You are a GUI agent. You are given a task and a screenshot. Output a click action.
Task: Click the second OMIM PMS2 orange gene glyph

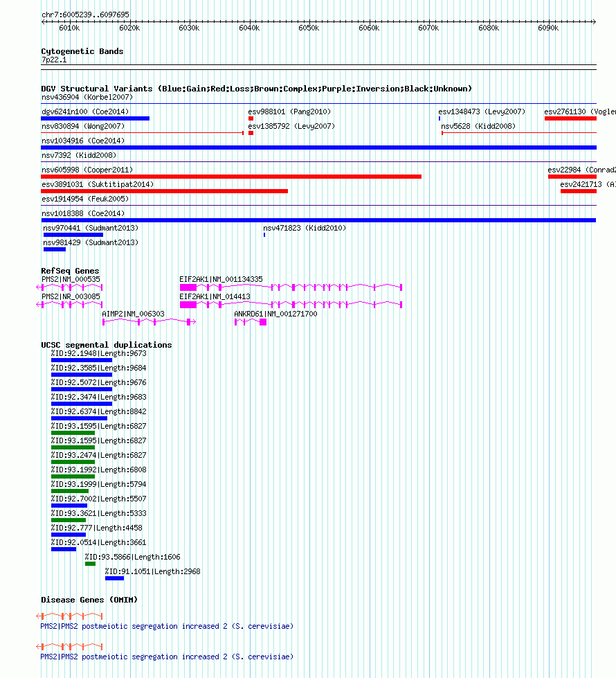coord(70,646)
